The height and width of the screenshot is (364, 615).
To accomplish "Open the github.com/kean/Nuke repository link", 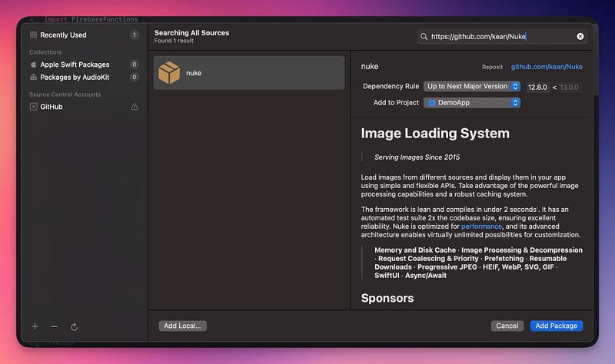I will tap(547, 67).
